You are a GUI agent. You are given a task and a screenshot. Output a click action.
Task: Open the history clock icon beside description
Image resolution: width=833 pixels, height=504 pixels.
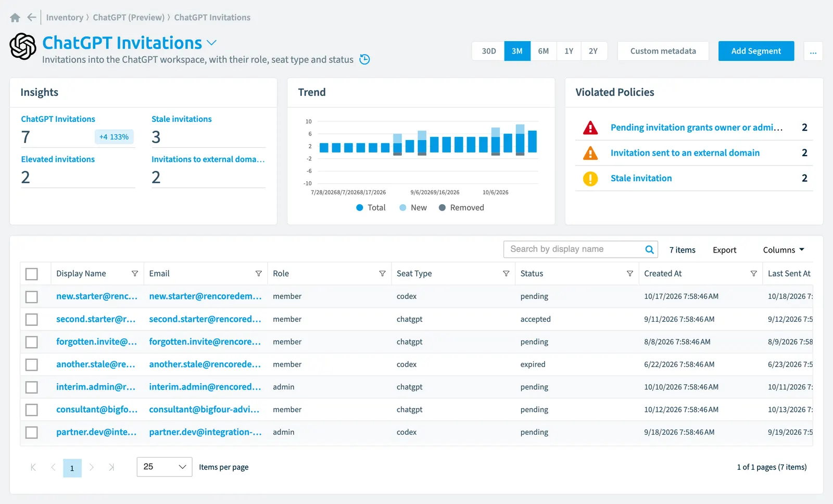point(365,59)
